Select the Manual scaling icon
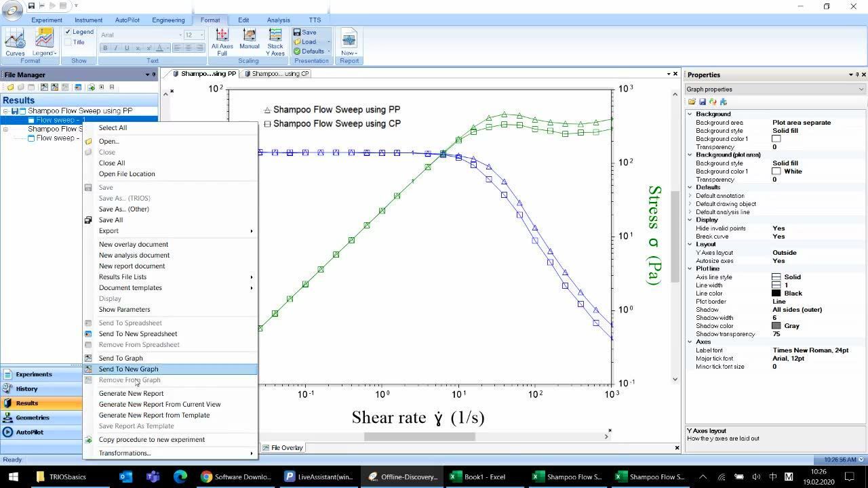Screen dimensions: 868x488 tap(249, 39)
